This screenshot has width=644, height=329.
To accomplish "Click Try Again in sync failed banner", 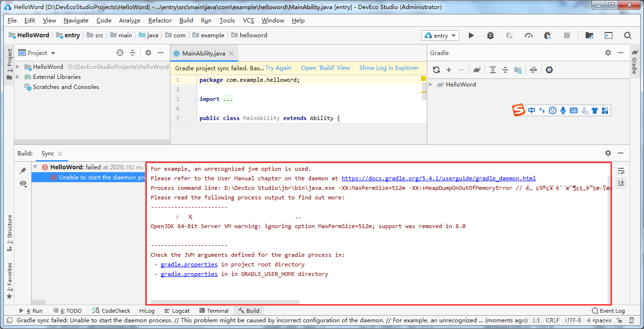I will tap(278, 68).
